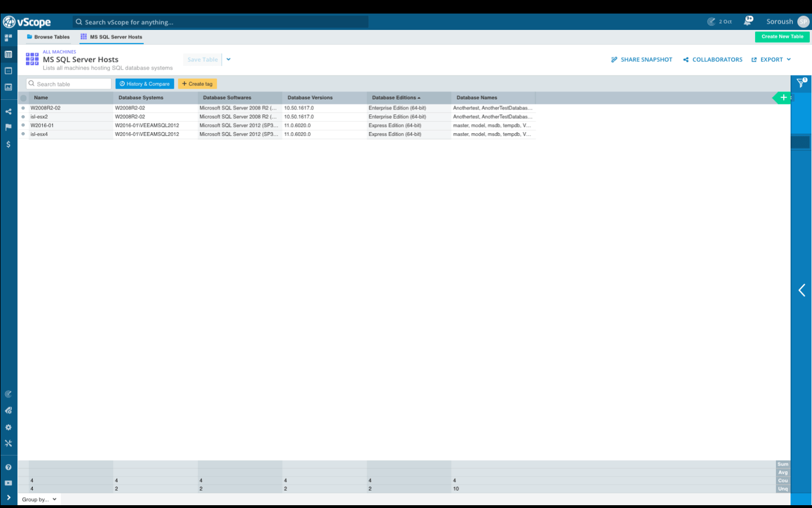The height and width of the screenshot is (508, 812).
Task: Click the Database Systems column header
Action: point(155,98)
